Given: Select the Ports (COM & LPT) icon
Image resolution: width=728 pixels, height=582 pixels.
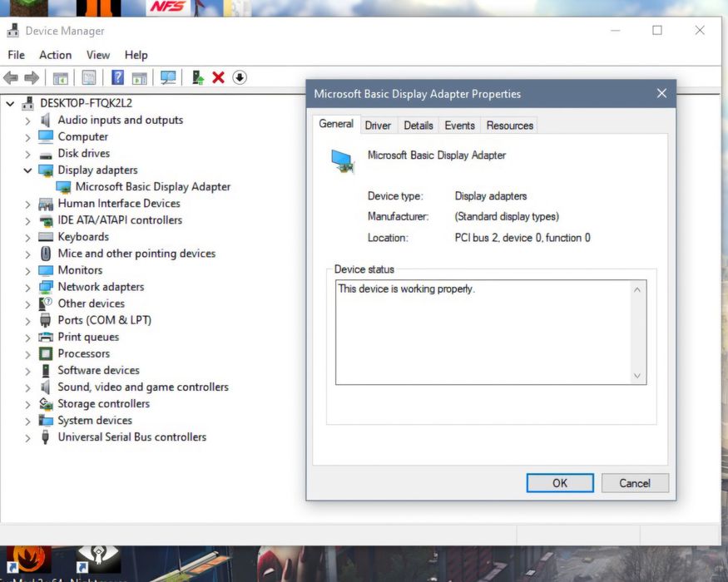Looking at the screenshot, I should point(46,320).
